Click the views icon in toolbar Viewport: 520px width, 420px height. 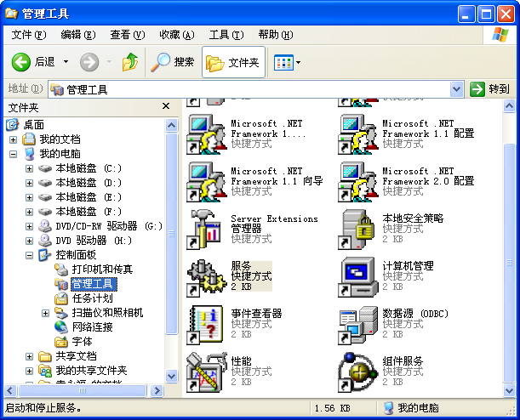tap(283, 62)
